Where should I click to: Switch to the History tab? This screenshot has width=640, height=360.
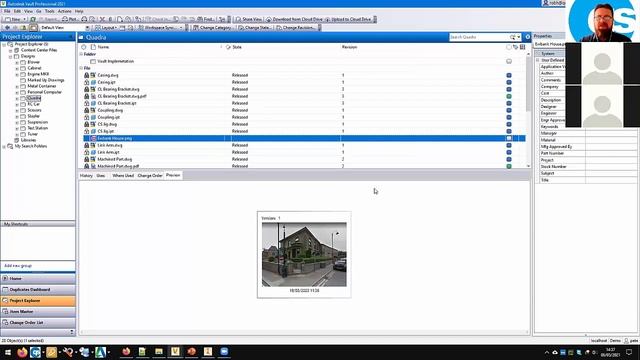coord(86,176)
